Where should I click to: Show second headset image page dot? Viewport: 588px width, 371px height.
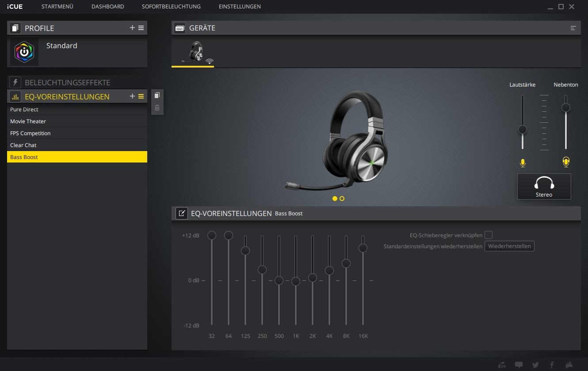point(342,198)
